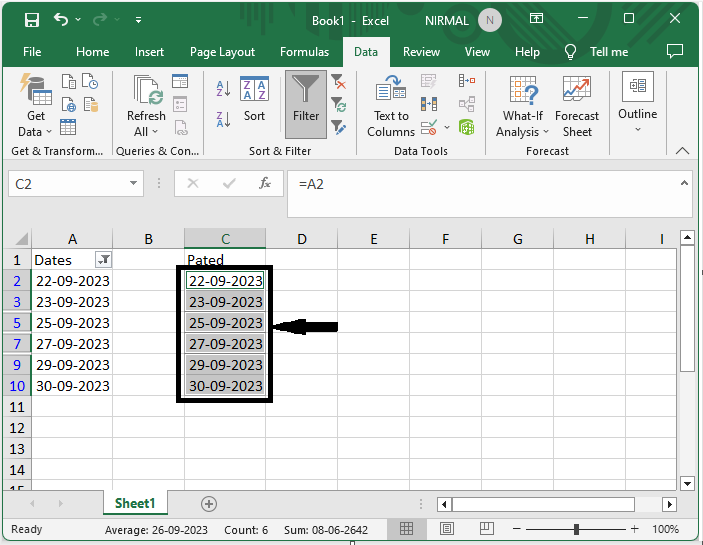This screenshot has width=703, height=545.
Task: Expand the formula bar chevron
Action: (x=684, y=183)
